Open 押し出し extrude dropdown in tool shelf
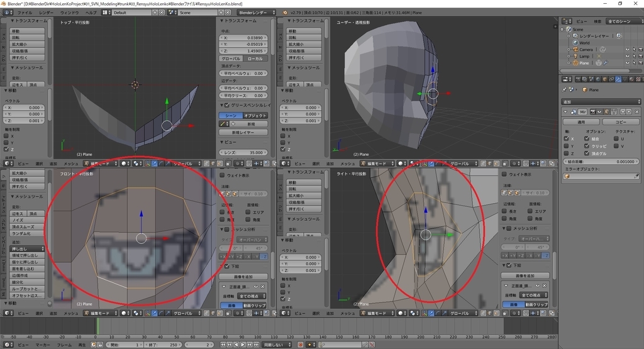Viewport: 644px width, 349px height. [x=27, y=249]
